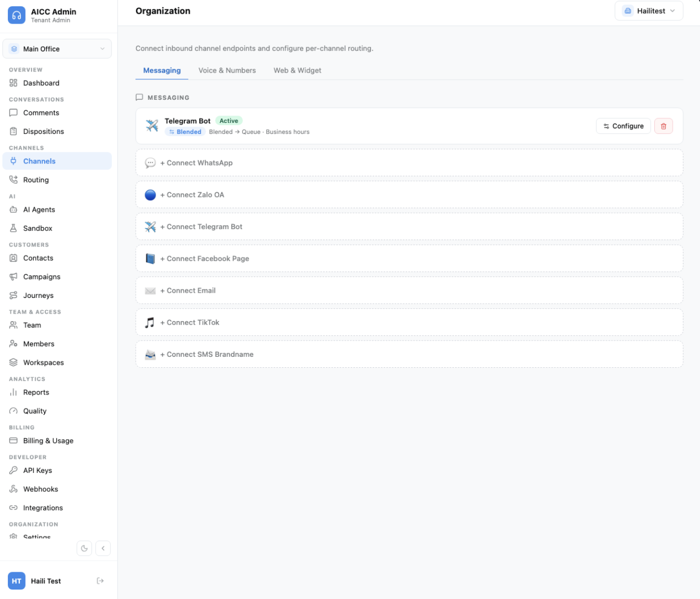The width and height of the screenshot is (700, 599).
Task: Click the Telegram Bot paper plane icon in active card
Action: coord(152,126)
